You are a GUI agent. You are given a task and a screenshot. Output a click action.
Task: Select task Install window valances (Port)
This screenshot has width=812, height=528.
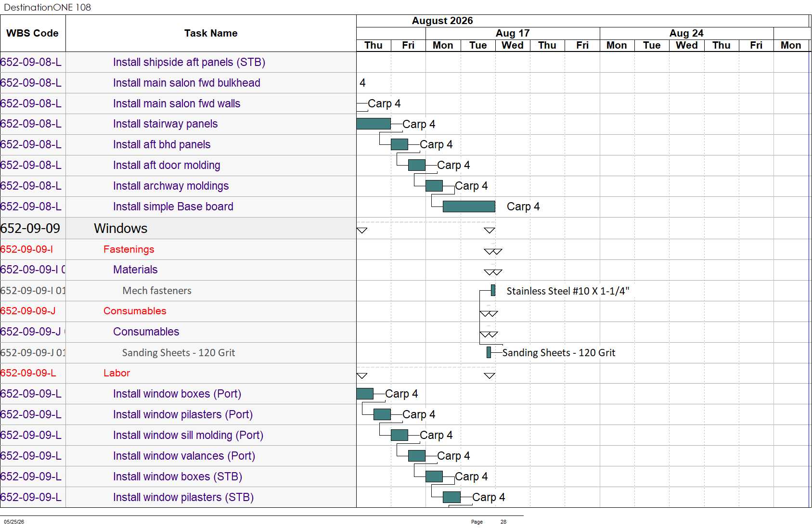pyautogui.click(x=184, y=456)
